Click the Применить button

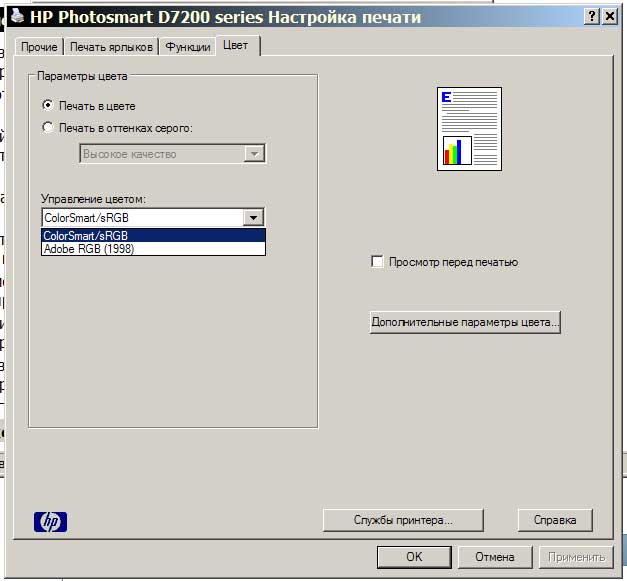click(576, 557)
